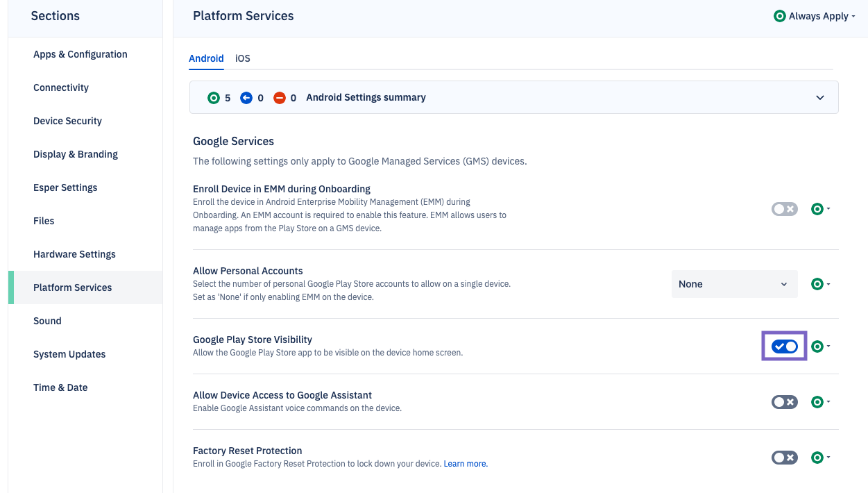
Task: Open the Allow Personal Accounts dropdown set to None
Action: coord(734,283)
